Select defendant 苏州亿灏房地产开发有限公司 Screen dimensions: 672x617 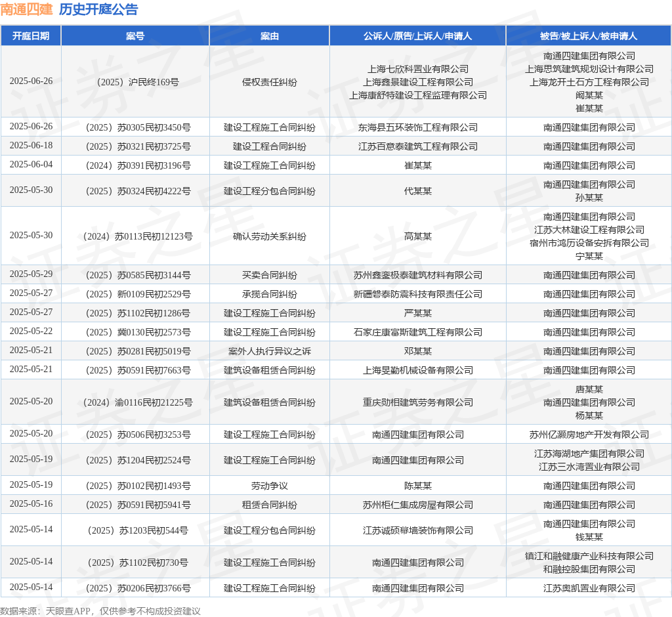[x=589, y=435]
